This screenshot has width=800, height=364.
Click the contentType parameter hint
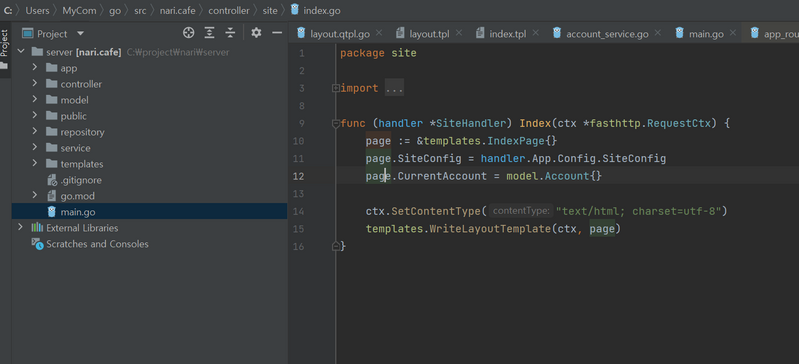[521, 211]
